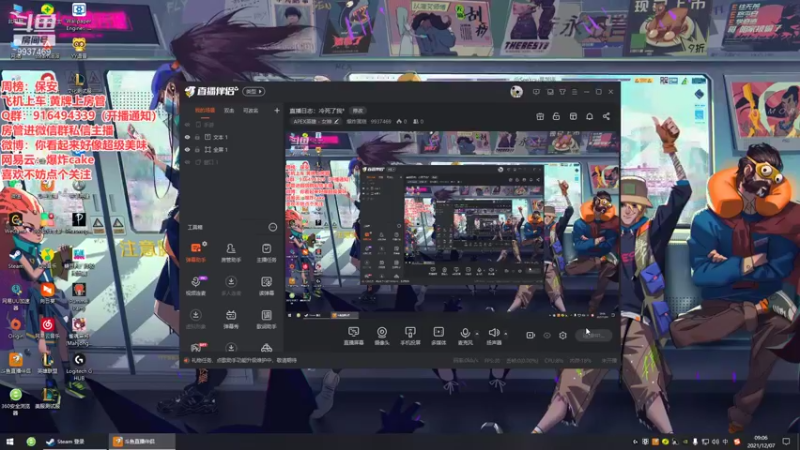Add a new scene with plus button
This screenshot has width=800, height=450.
click(277, 110)
